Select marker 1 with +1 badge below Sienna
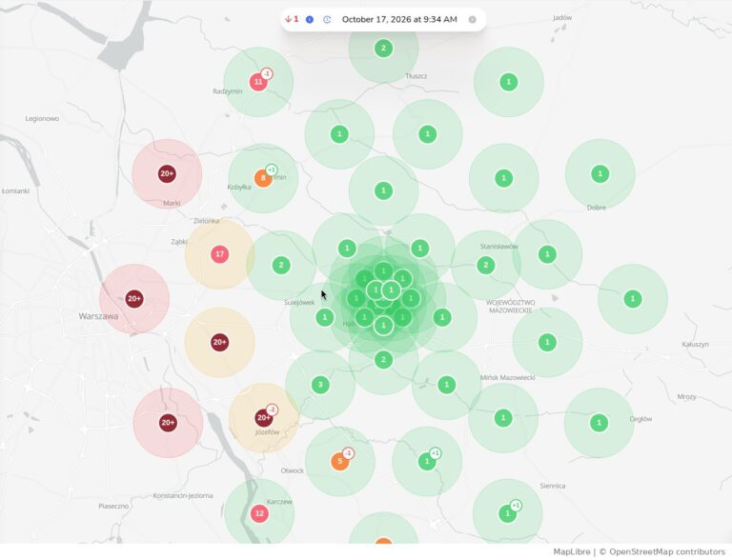The image size is (732, 560). [507, 513]
